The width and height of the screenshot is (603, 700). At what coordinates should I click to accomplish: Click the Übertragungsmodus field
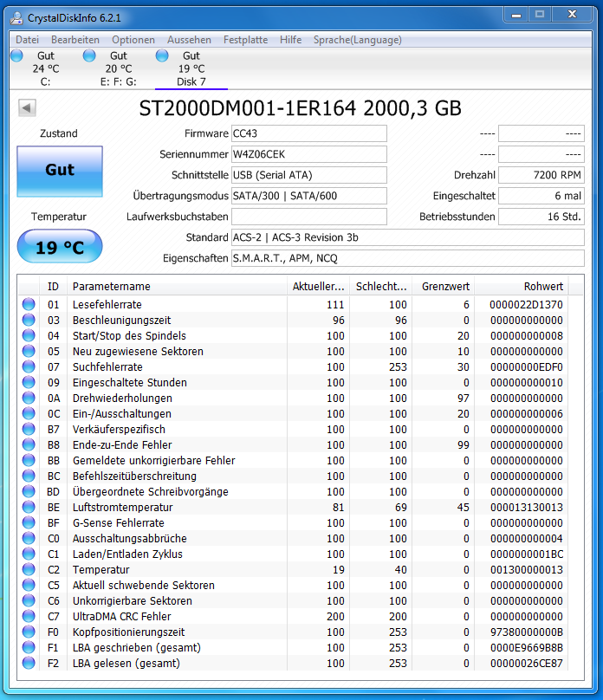point(309,196)
